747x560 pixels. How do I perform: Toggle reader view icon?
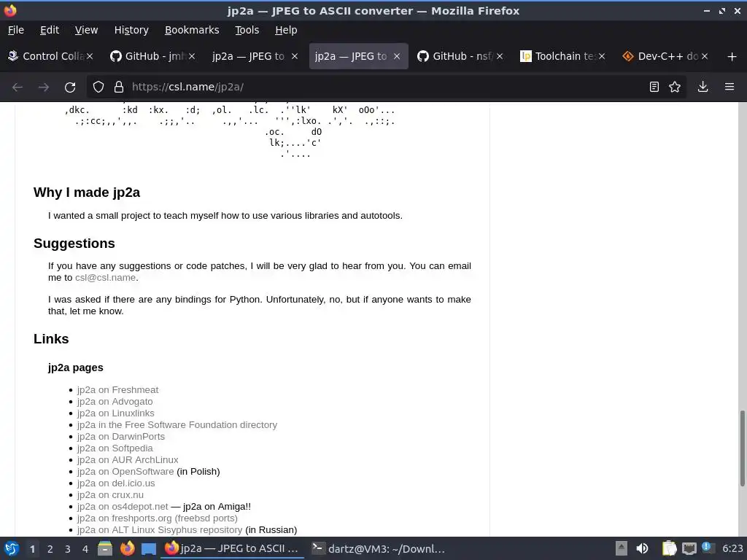654,87
